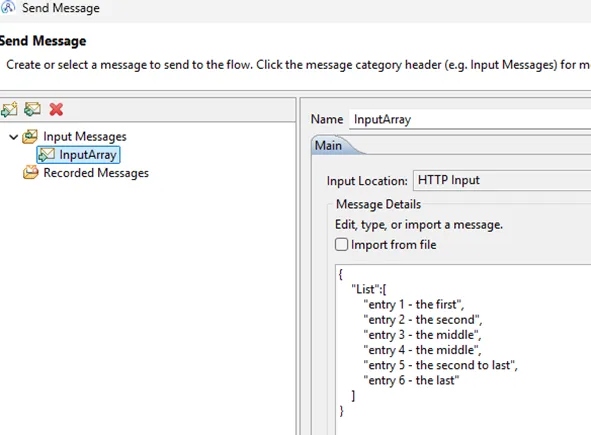The width and height of the screenshot is (591, 435).
Task: Click the new message toolbar icon
Action: [9, 109]
